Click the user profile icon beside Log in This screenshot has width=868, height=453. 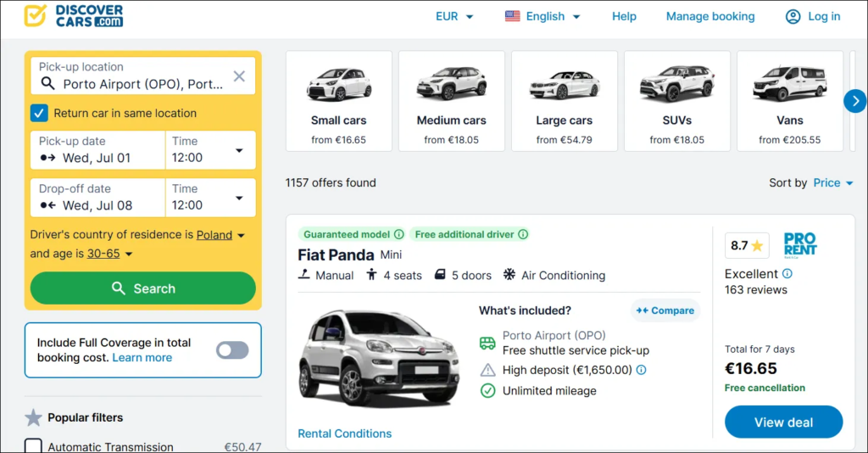[x=793, y=17]
